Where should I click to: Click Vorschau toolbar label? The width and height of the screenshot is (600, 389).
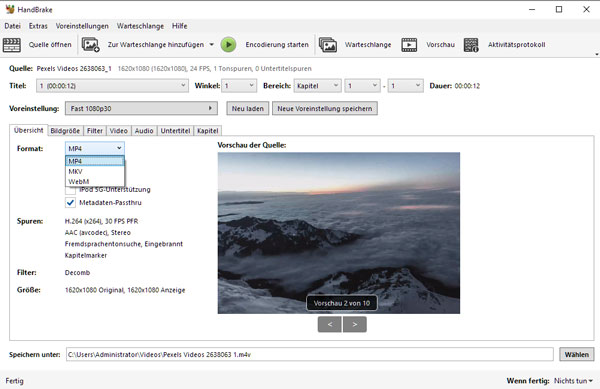[440, 45]
